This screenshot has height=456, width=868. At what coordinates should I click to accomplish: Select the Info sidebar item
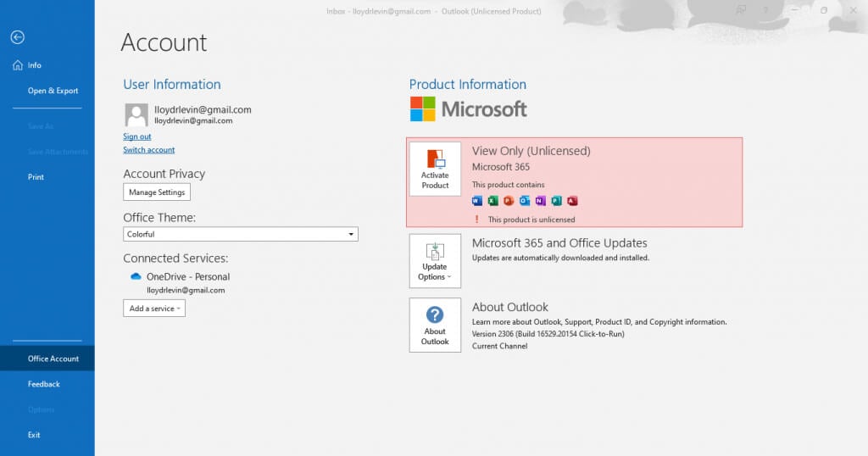tap(47, 65)
